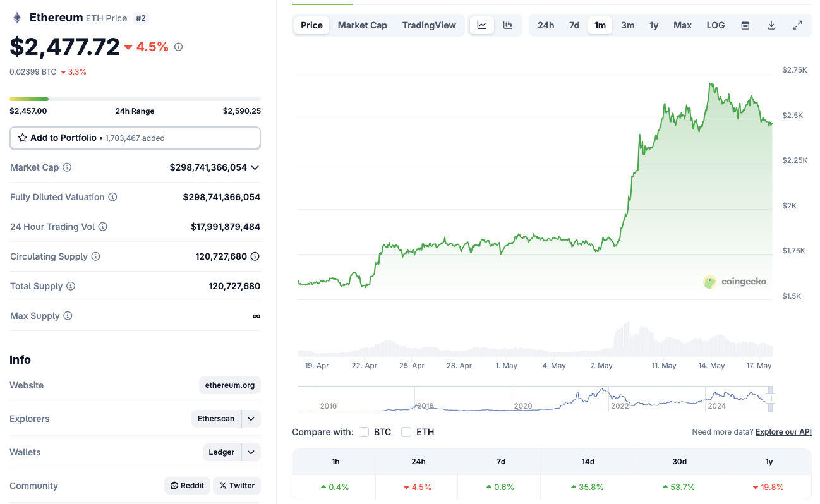Image resolution: width=820 pixels, height=504 pixels.
Task: Click Add to Portfolio button
Action: click(x=135, y=138)
